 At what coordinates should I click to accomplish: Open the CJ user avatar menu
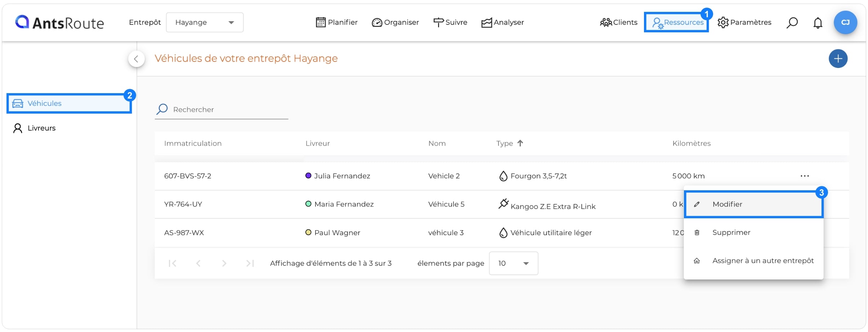(845, 22)
